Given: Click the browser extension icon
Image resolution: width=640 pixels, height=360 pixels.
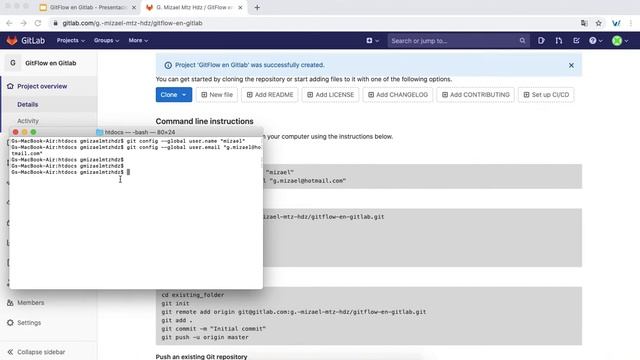Looking at the screenshot, I should [616, 23].
